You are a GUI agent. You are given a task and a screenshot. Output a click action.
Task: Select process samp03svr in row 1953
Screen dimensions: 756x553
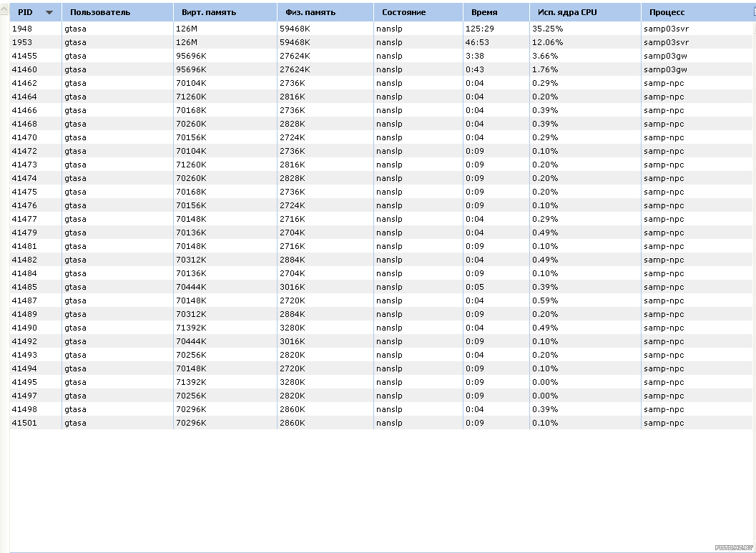tap(667, 42)
